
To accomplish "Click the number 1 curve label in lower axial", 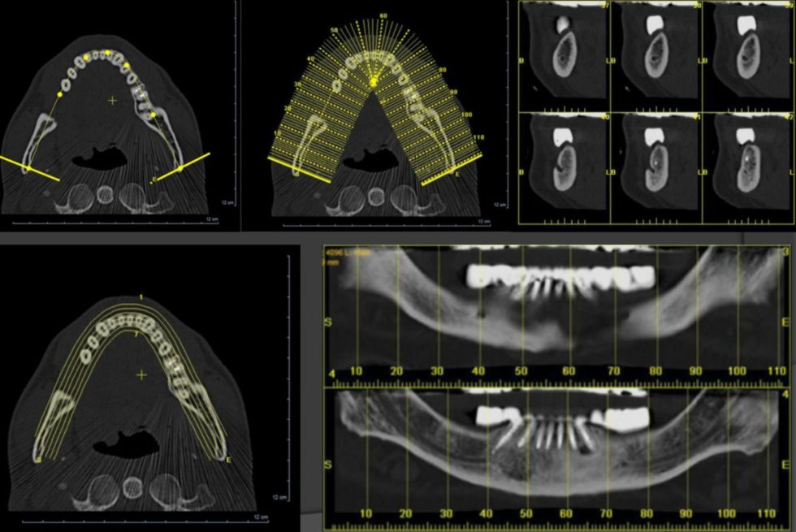I will [x=140, y=297].
